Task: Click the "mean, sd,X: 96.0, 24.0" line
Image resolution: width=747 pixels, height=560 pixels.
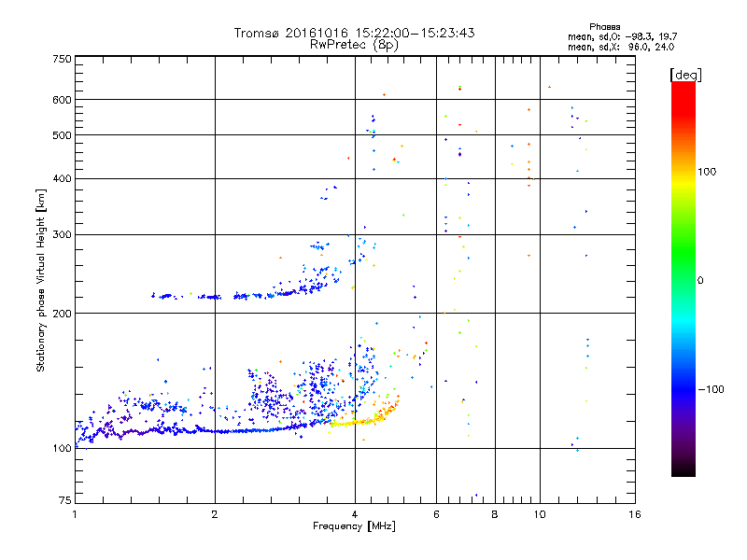Action: coord(621,47)
